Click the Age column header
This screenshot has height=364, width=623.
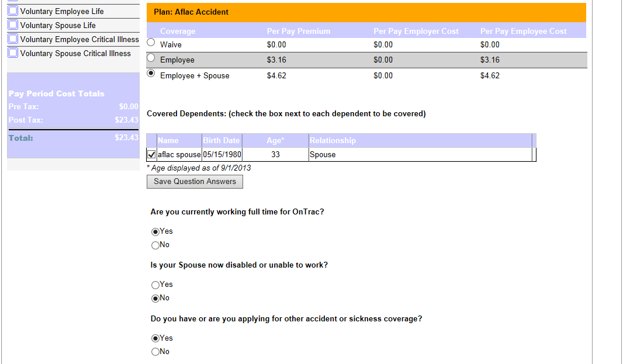click(275, 140)
